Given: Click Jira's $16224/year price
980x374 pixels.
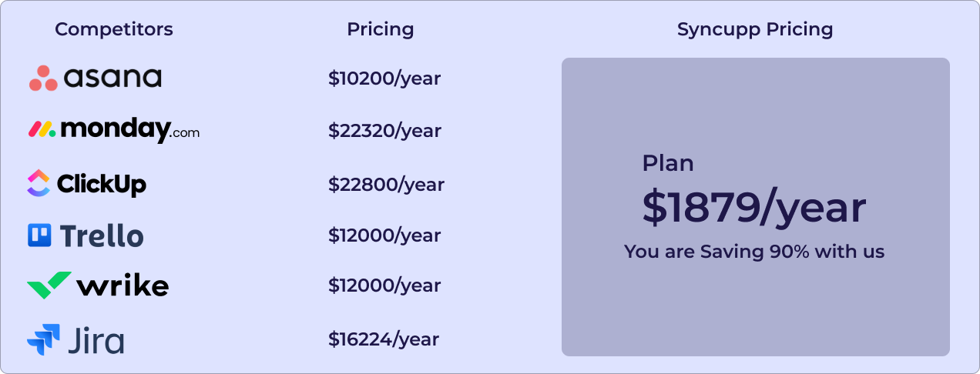Looking at the screenshot, I should 384,339.
